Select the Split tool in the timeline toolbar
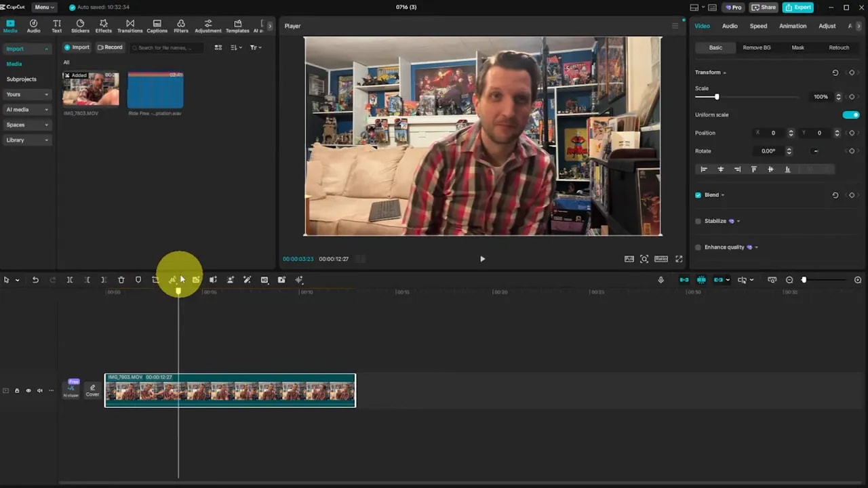 (70, 279)
